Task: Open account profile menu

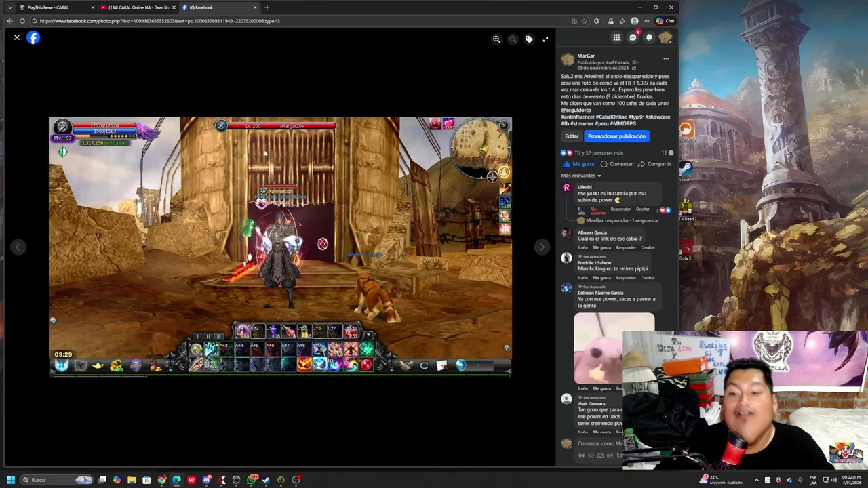Action: point(665,38)
